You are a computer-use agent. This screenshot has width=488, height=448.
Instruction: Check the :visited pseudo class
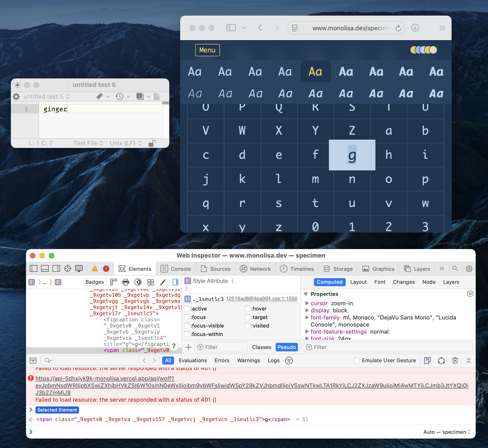point(247,326)
